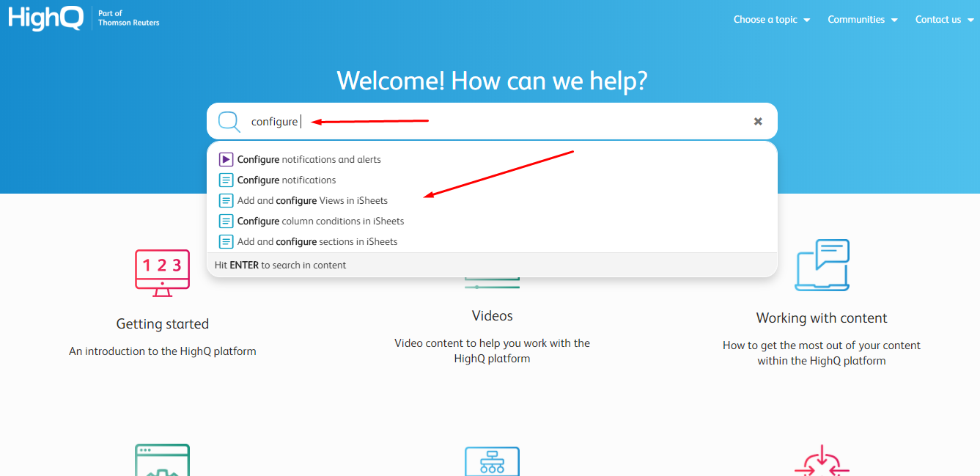Open the Working with content link
Image resolution: width=980 pixels, height=476 pixels.
pos(822,318)
